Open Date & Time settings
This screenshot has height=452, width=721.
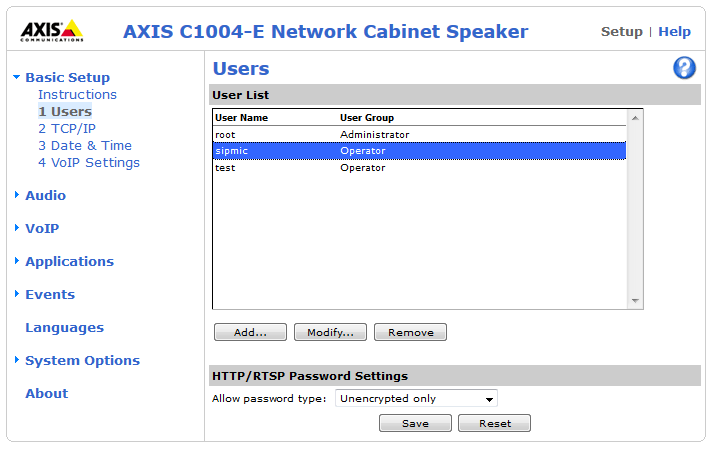85,145
